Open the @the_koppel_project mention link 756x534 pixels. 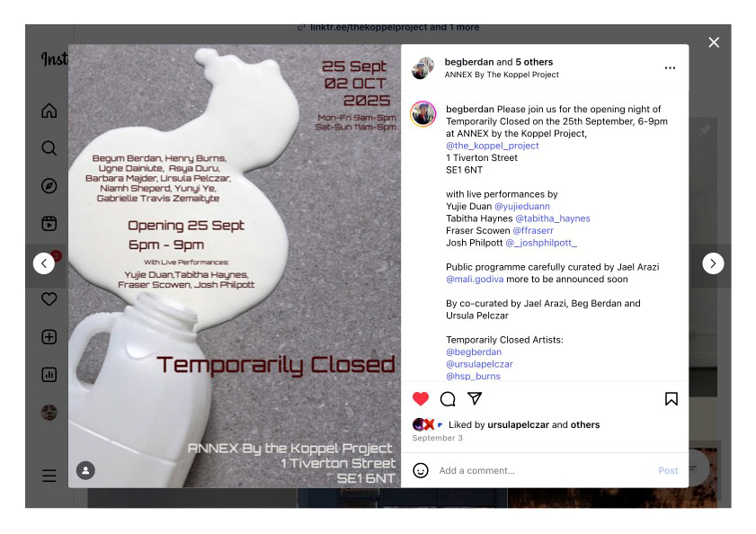pyautogui.click(x=493, y=146)
